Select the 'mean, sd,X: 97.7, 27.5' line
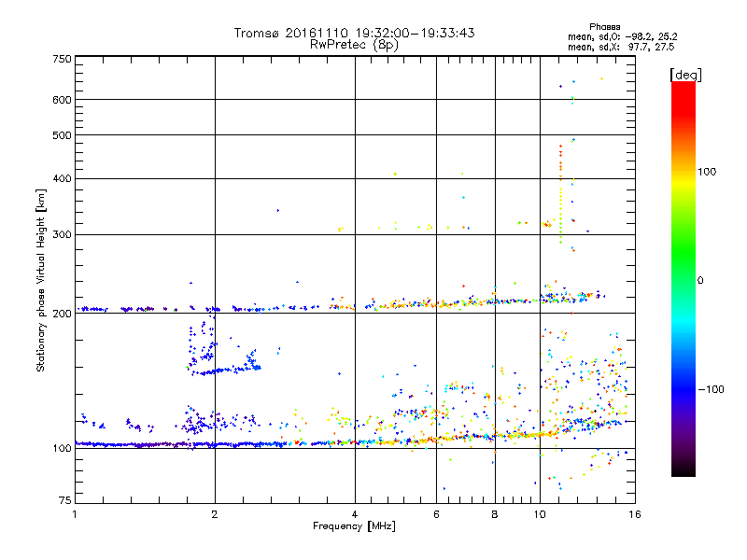This screenshot has height=560, width=747. click(x=621, y=47)
